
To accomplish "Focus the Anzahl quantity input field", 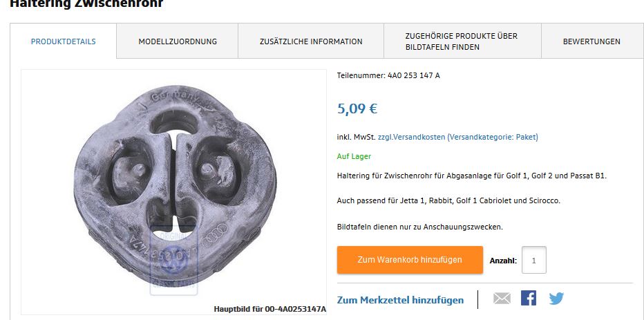I will coord(534,260).
